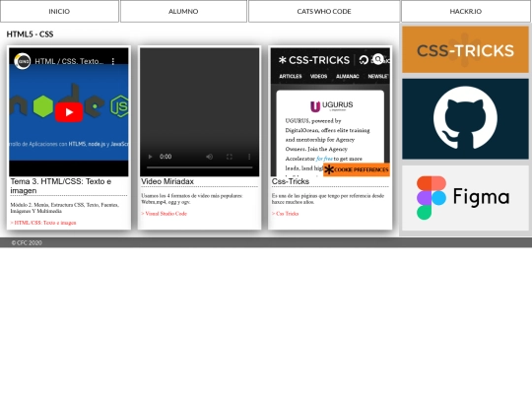Open more options in Miriadax video player
The height and width of the screenshot is (399, 532).
[249, 157]
